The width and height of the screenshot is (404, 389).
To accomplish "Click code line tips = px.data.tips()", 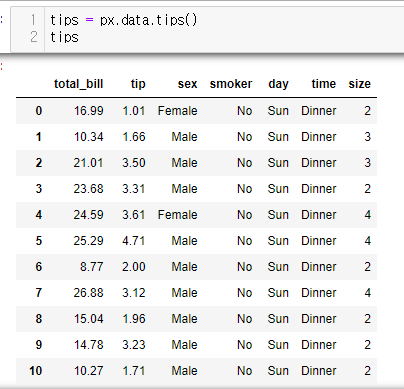I will click(x=124, y=20).
